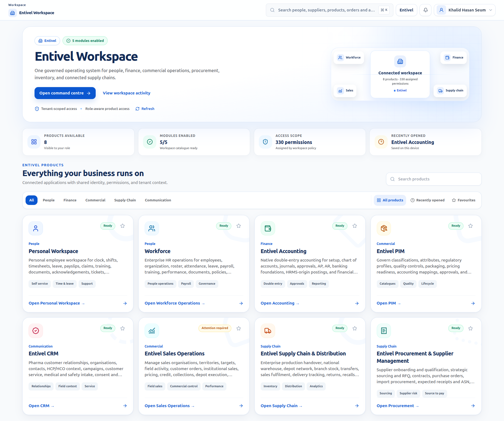Click the Procurement receipt icon
This screenshot has width=504, height=421.
(384, 331)
